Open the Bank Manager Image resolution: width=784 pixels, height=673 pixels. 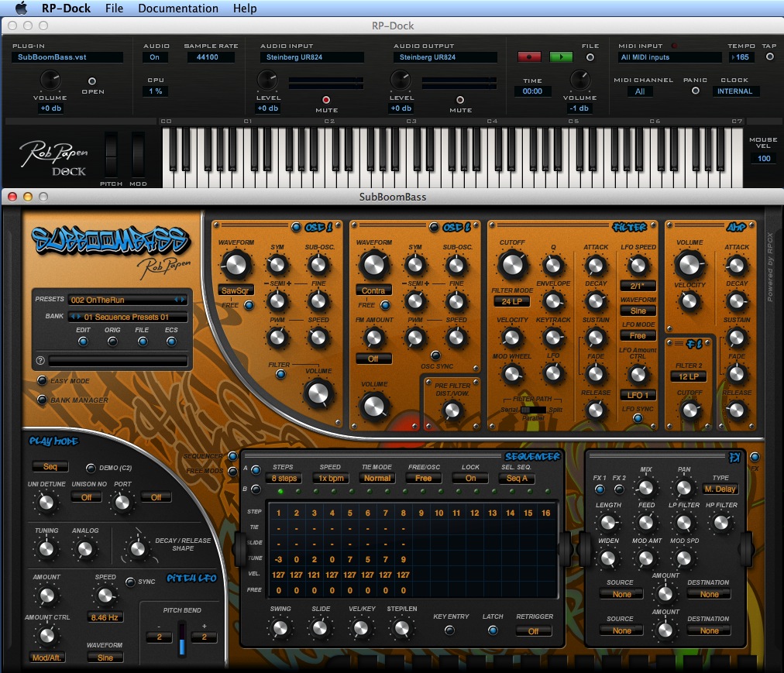(43, 400)
